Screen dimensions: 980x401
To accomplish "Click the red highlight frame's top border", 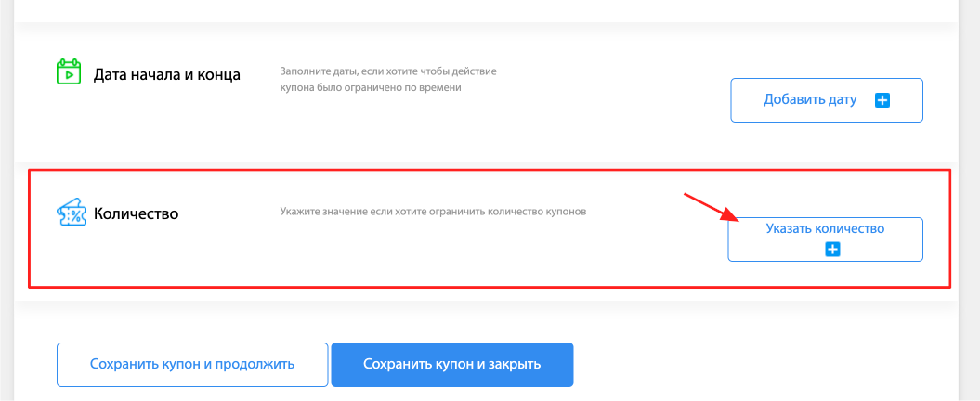I will click(x=490, y=169).
